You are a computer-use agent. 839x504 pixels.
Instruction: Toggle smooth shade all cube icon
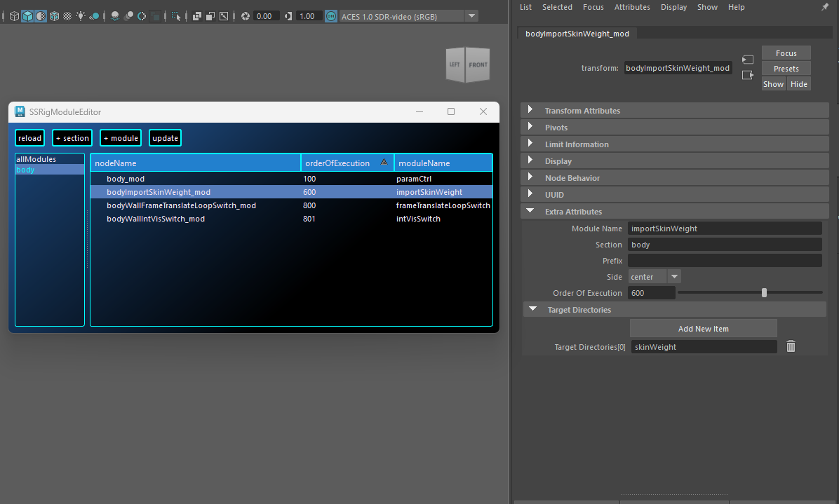[27, 15]
